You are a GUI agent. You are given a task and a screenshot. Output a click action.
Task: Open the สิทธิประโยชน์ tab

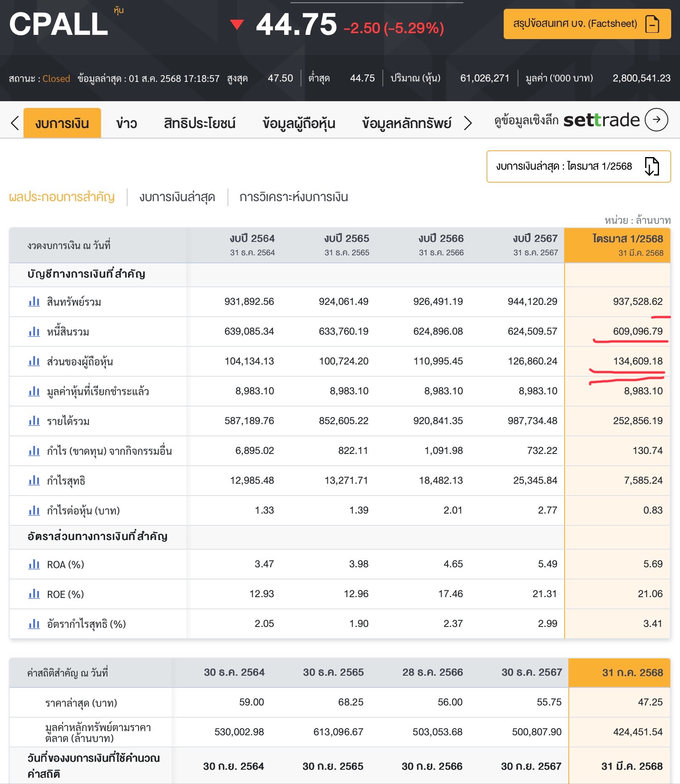199,123
